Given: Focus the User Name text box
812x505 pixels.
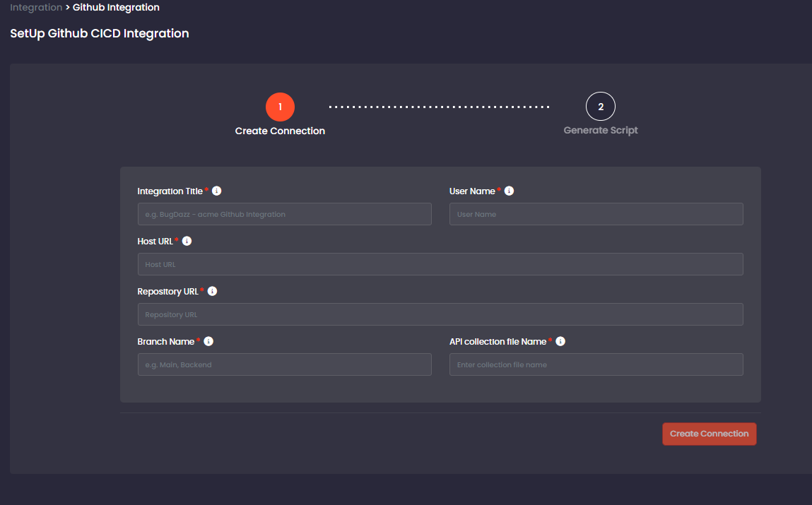Looking at the screenshot, I should (x=596, y=214).
